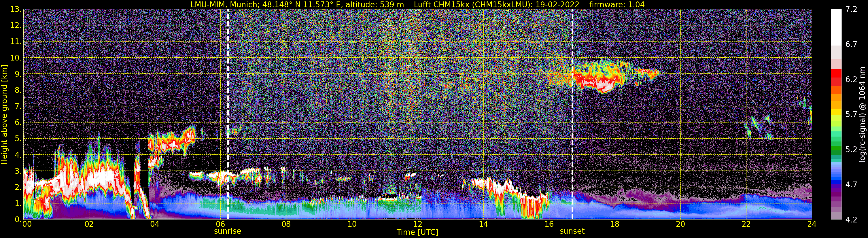The image size is (868, 238).
Task: Click the '12.' height tick label
Action: [16, 25]
